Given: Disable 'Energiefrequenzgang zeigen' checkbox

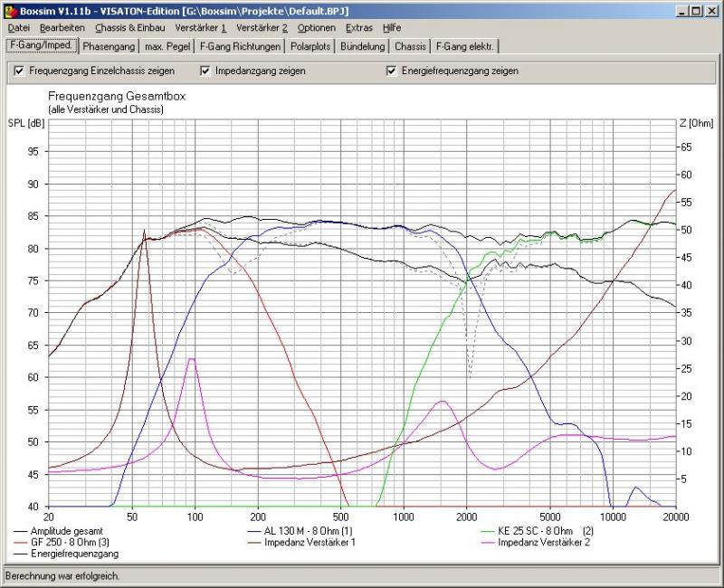Looking at the screenshot, I should point(392,71).
